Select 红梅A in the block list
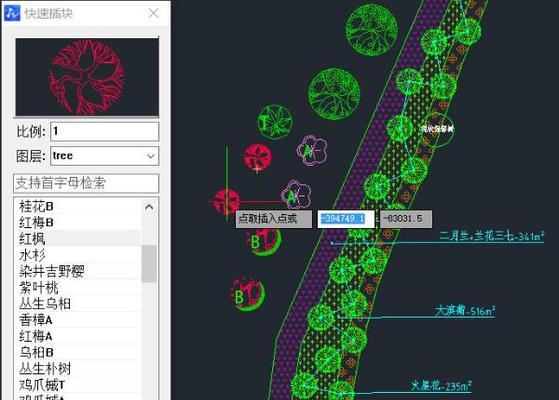The width and height of the screenshot is (559, 400). (78, 336)
